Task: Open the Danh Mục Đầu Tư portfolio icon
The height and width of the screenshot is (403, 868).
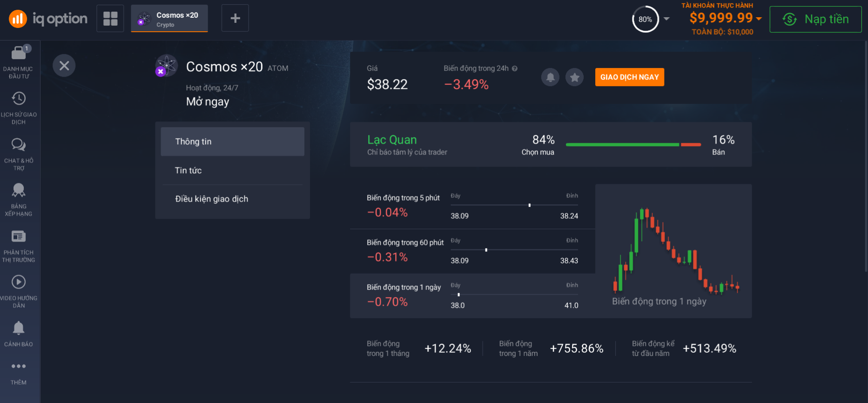Action: [19, 60]
